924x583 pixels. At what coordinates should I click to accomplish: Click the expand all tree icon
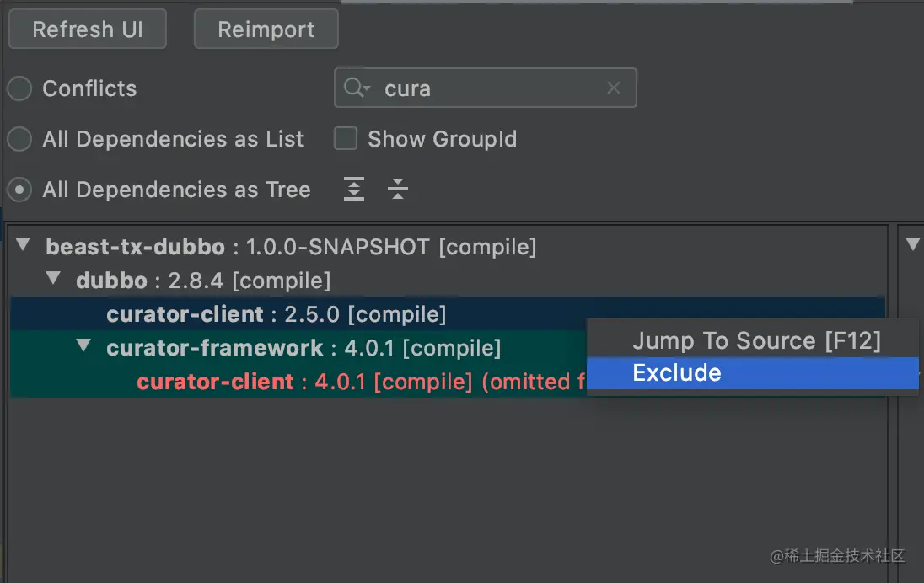pyautogui.click(x=354, y=190)
